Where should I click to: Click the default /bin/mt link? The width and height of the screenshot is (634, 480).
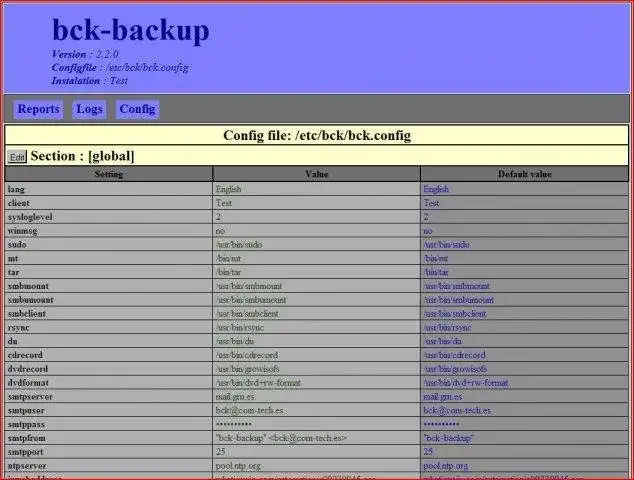tap(435, 258)
